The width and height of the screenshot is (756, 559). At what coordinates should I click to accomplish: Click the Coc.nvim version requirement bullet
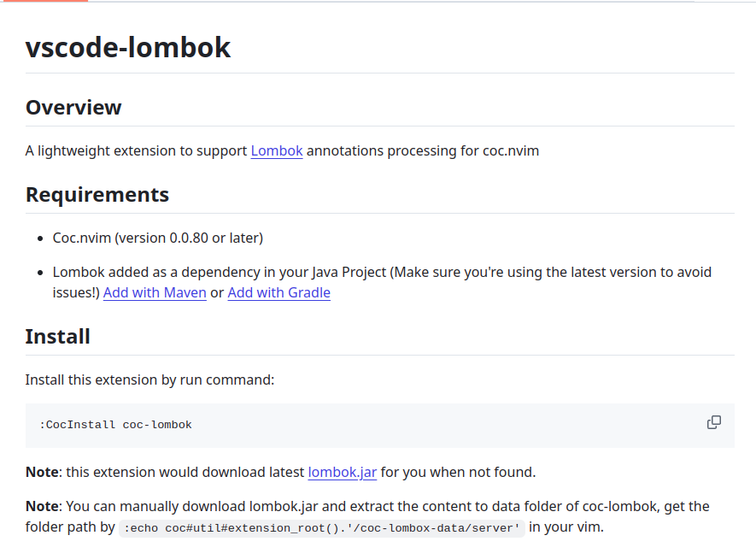click(x=157, y=238)
